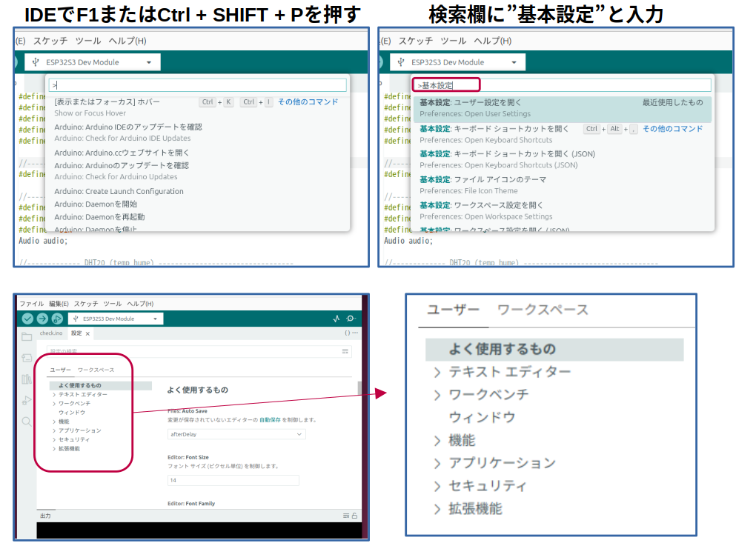Toggle the output panel lock icon
756x546 pixels.
(354, 516)
